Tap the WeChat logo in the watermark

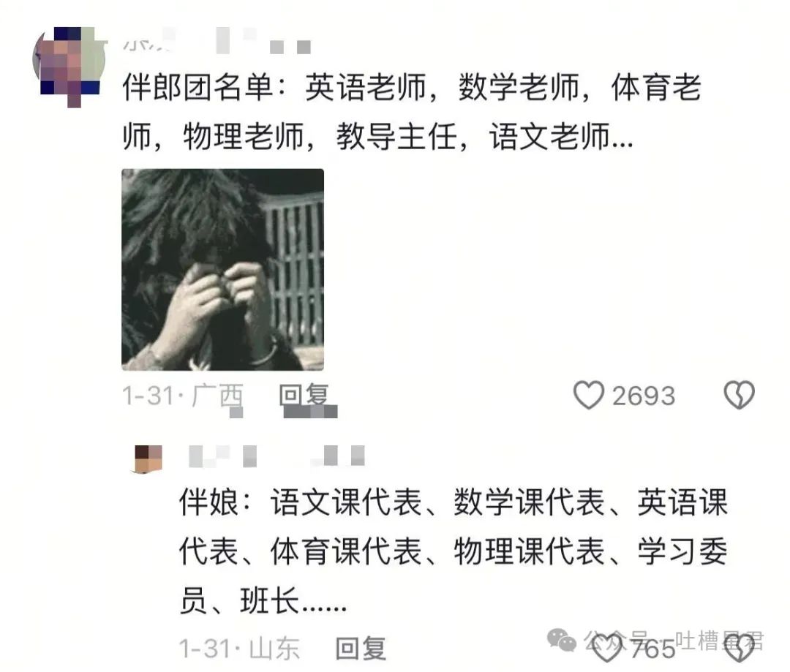click(x=561, y=640)
